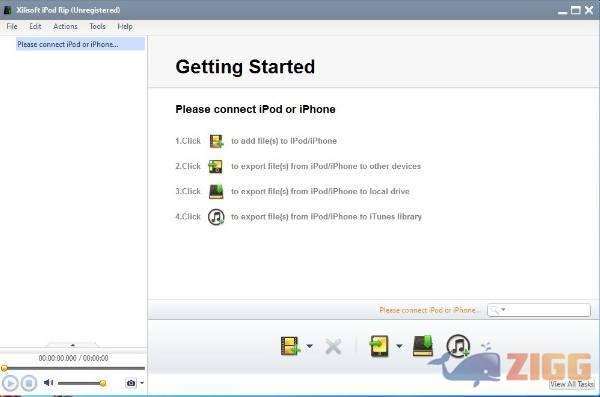Screen dimensions: 600x397
Task: Mute audio with the speaker icon
Action: 48,382
